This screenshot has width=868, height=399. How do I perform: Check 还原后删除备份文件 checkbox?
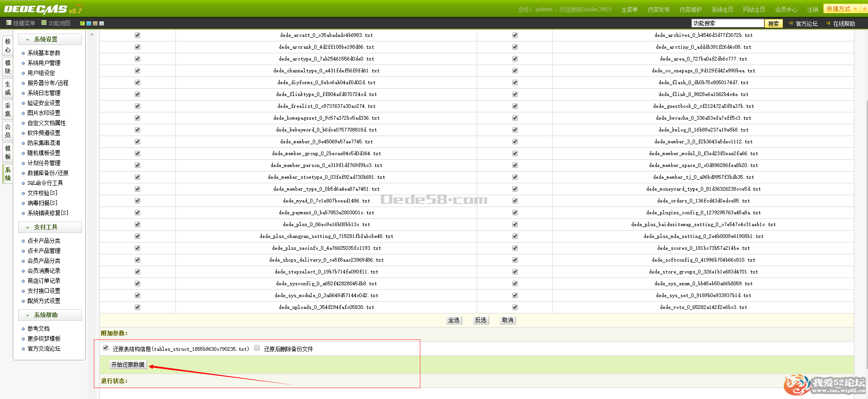(257, 348)
